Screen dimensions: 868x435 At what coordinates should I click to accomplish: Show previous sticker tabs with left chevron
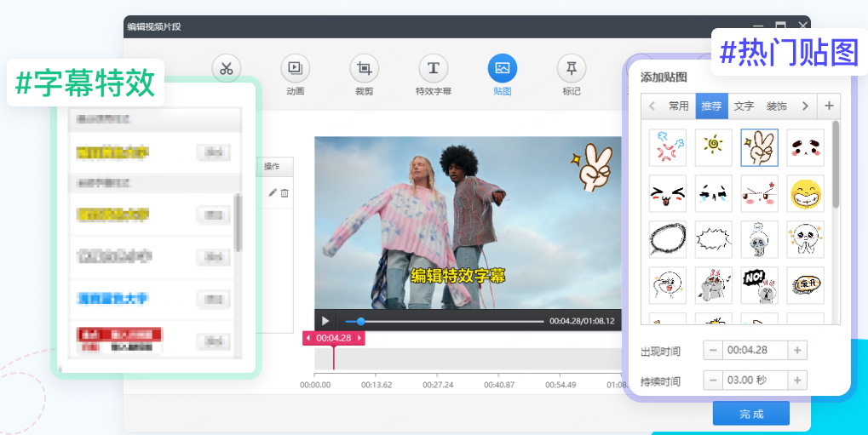[652, 106]
